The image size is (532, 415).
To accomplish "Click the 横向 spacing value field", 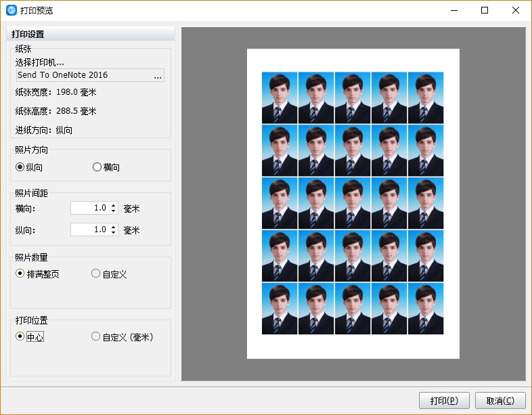I will coord(89,208).
